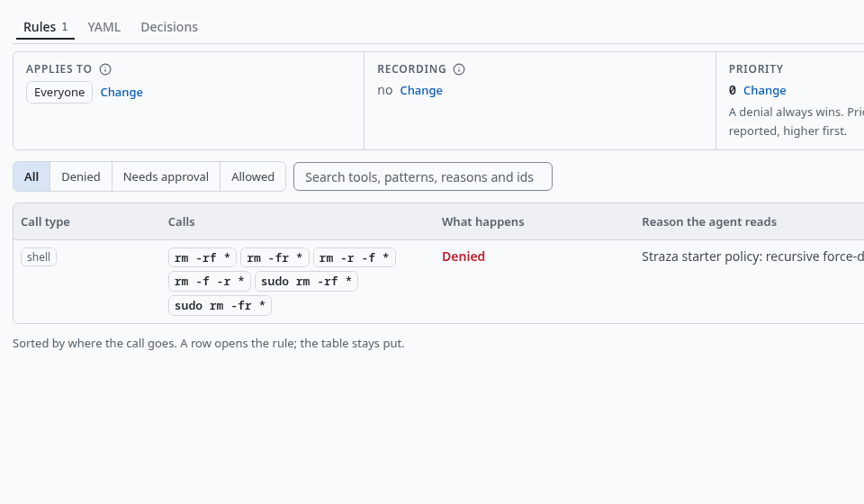Click the 'rm -fr *' pattern chip
The image size is (864, 504).
point(275,257)
